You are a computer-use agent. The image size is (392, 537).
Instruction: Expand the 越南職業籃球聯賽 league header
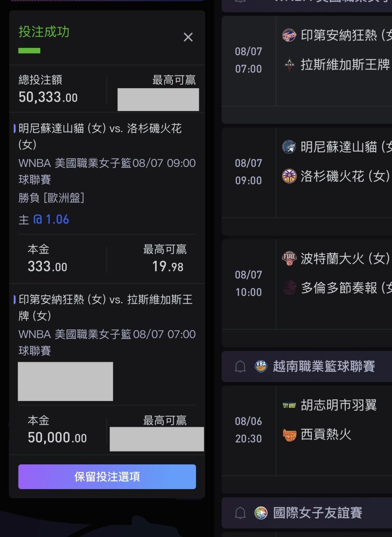[x=307, y=366]
